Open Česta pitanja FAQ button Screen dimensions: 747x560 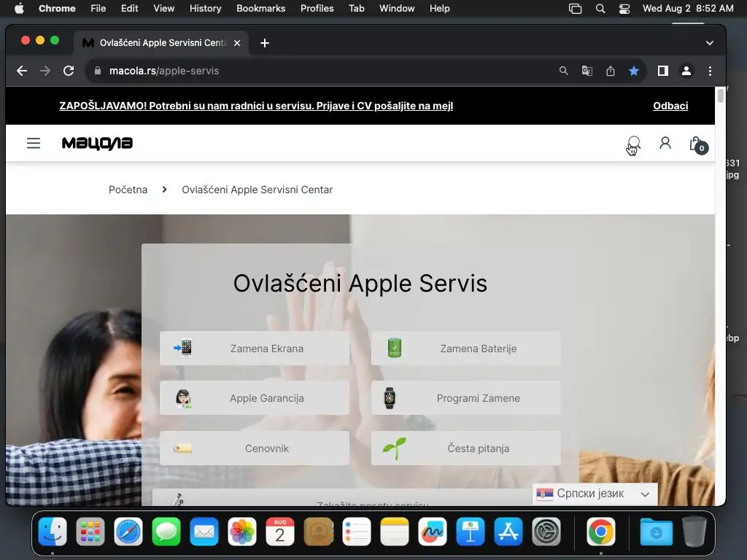click(466, 448)
